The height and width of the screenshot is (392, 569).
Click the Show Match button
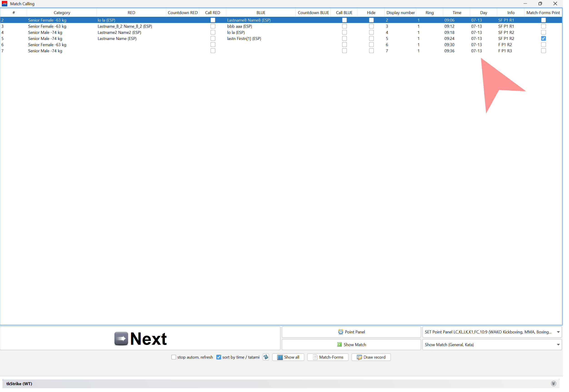[351, 345]
